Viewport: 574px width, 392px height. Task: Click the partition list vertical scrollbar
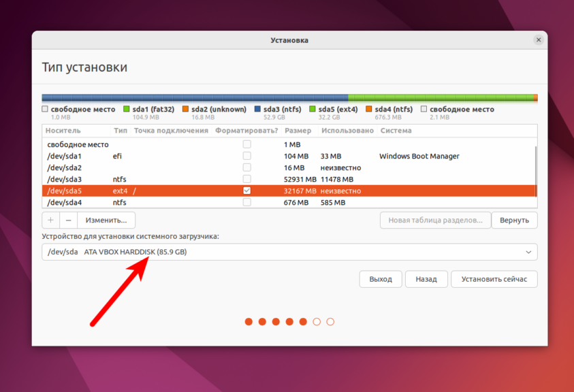click(x=535, y=170)
